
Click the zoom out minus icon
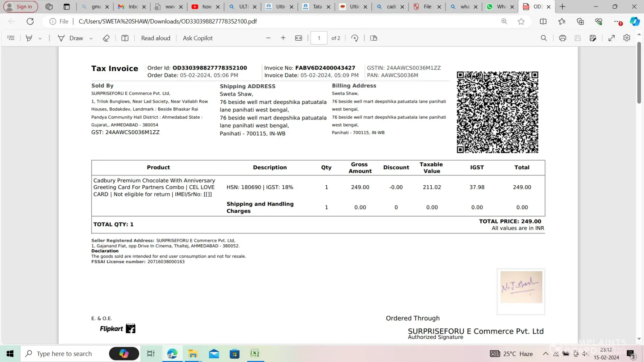pyautogui.click(x=268, y=38)
